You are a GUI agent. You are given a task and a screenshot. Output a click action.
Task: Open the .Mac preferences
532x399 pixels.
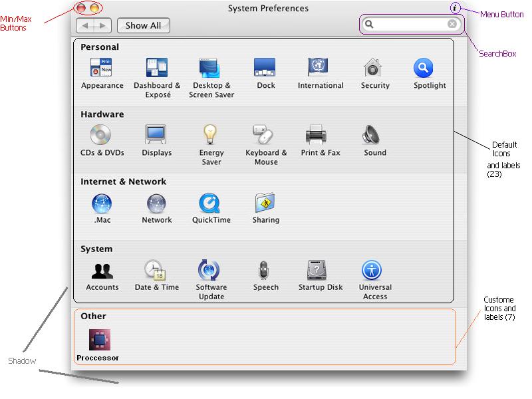pyautogui.click(x=102, y=208)
